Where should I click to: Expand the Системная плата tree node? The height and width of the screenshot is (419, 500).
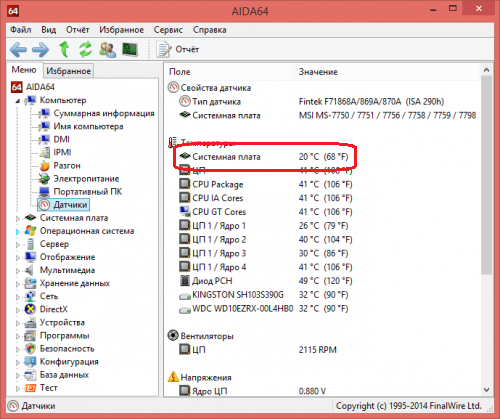pyautogui.click(x=18, y=219)
